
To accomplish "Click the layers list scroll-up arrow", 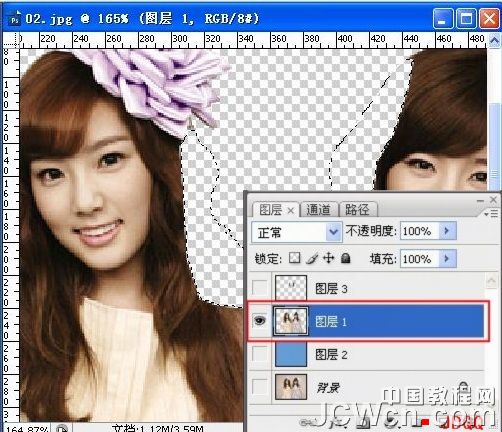I will 491,282.
